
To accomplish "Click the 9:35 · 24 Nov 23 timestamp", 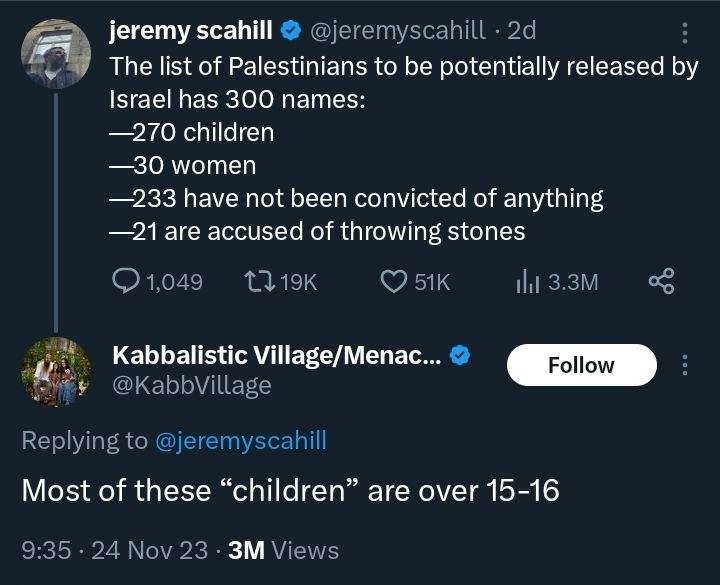I will (x=116, y=550).
